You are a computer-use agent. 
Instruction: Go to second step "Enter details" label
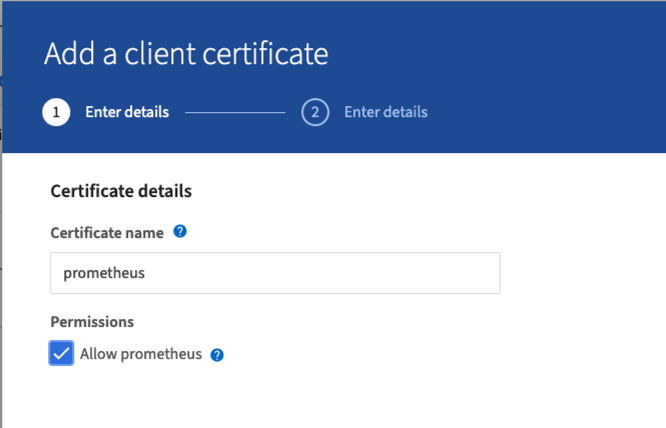[385, 112]
